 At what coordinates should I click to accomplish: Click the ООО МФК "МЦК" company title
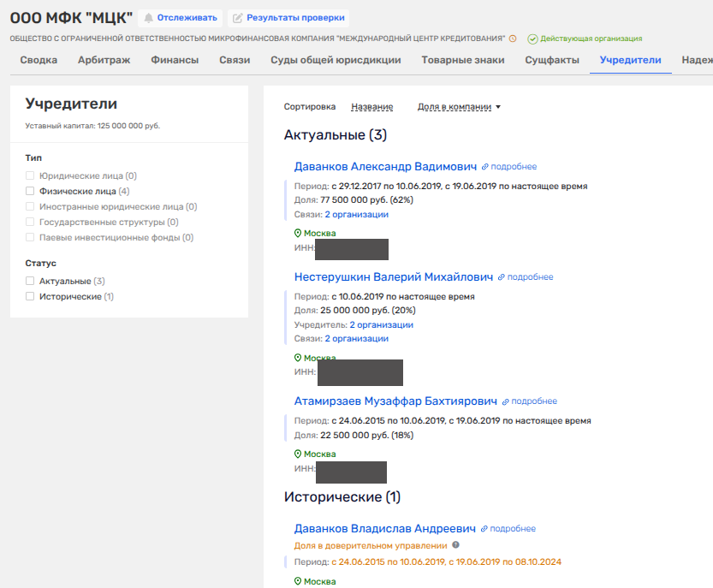[x=71, y=18]
